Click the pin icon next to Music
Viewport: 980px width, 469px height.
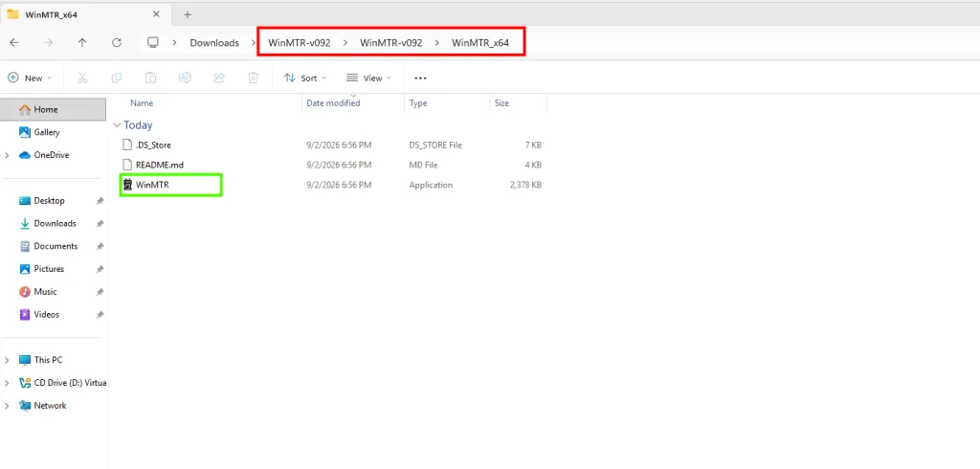pos(100,291)
